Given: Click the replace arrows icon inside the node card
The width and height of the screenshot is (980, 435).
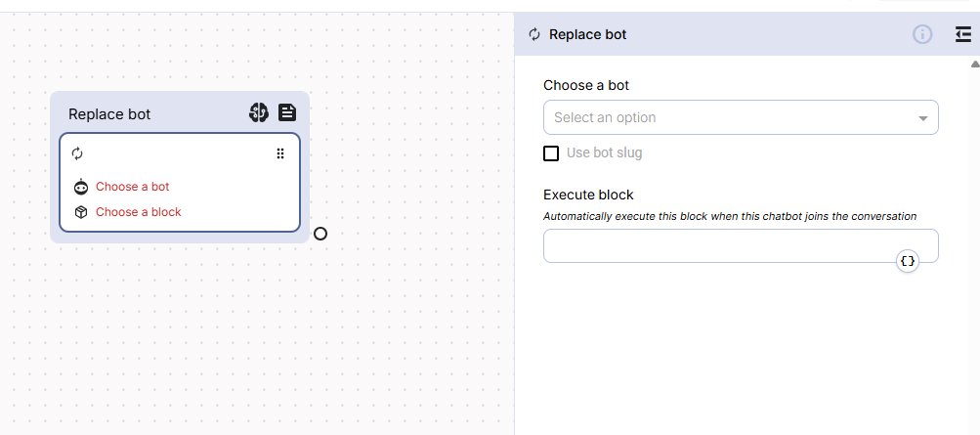Looking at the screenshot, I should 78,153.
